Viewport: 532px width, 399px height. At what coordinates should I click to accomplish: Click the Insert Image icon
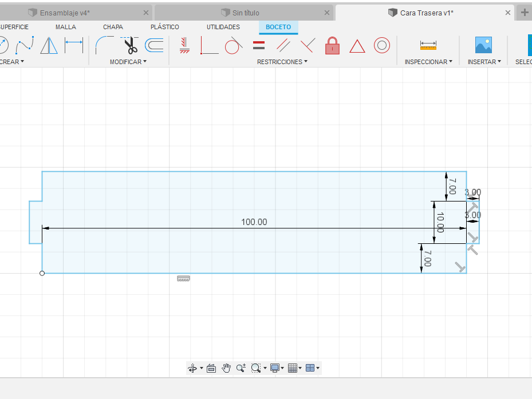click(x=483, y=45)
